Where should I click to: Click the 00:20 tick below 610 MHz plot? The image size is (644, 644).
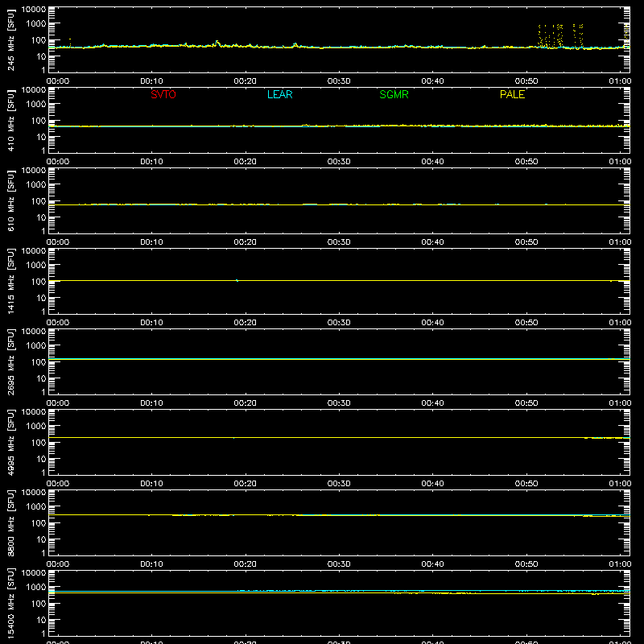click(246, 242)
